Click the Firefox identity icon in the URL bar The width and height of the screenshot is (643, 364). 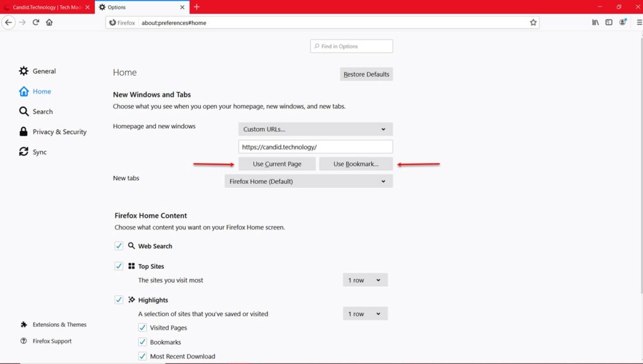point(122,23)
